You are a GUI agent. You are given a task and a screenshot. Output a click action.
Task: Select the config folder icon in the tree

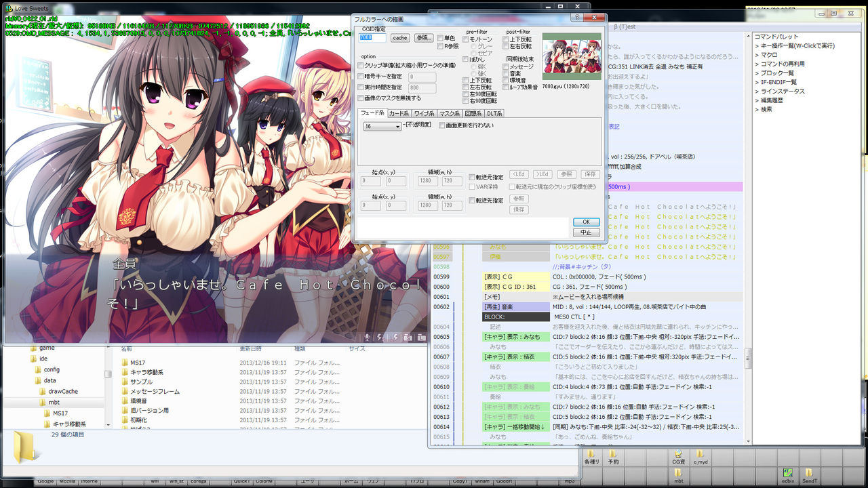click(x=37, y=369)
